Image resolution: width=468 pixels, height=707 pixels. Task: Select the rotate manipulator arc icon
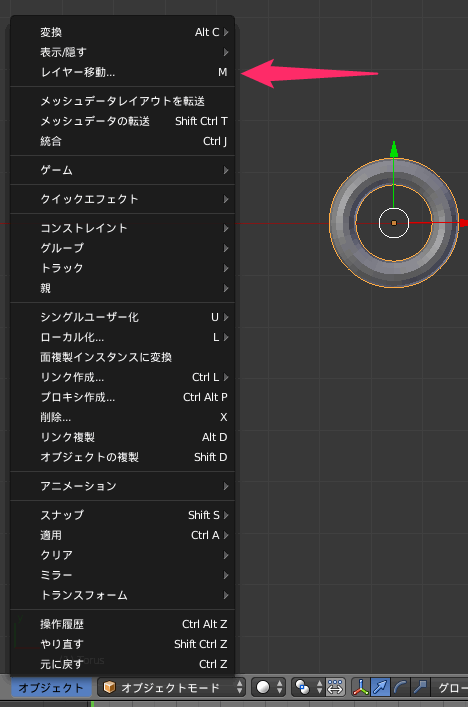[399, 687]
